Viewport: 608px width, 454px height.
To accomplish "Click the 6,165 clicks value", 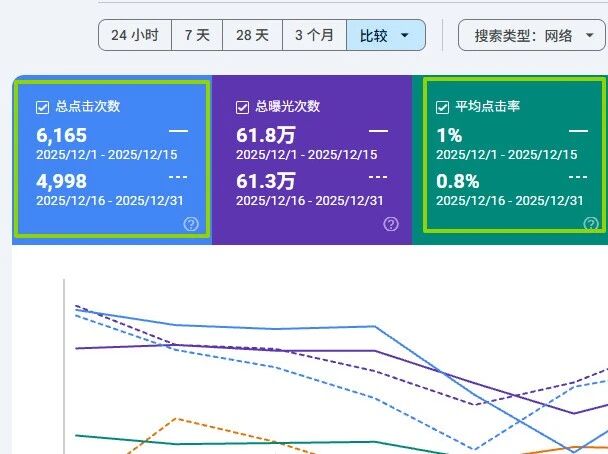I will click(62, 136).
